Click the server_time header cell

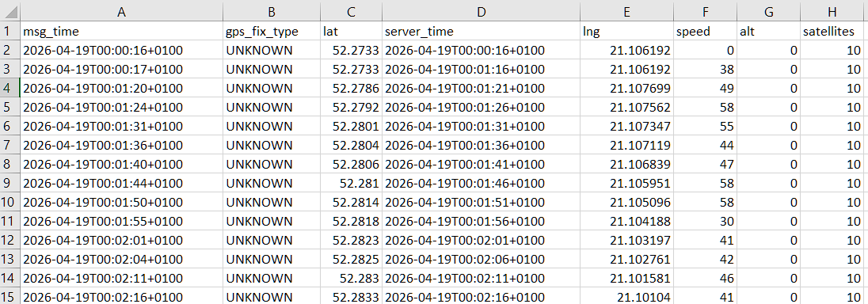[481, 32]
